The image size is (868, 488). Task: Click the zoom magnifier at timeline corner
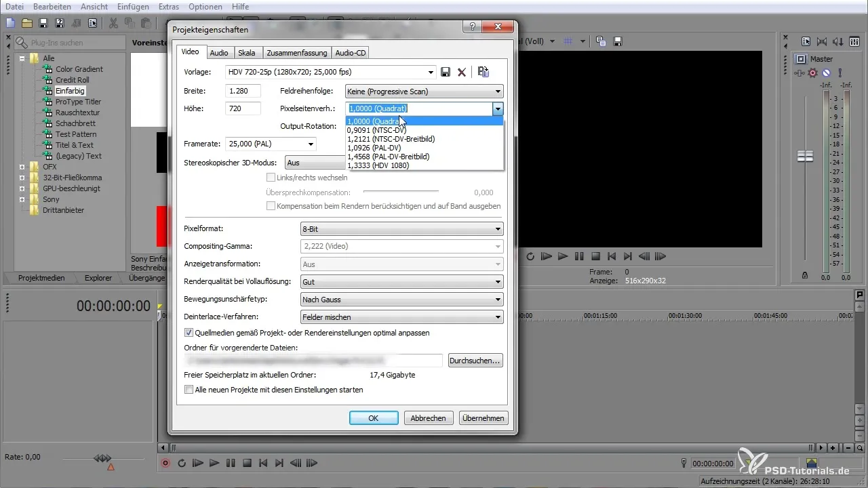[x=861, y=448]
